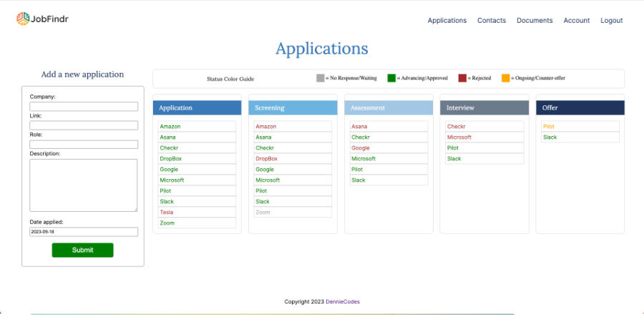Open the rejected Tesla application
The width and height of the screenshot is (644, 315).
point(197,212)
